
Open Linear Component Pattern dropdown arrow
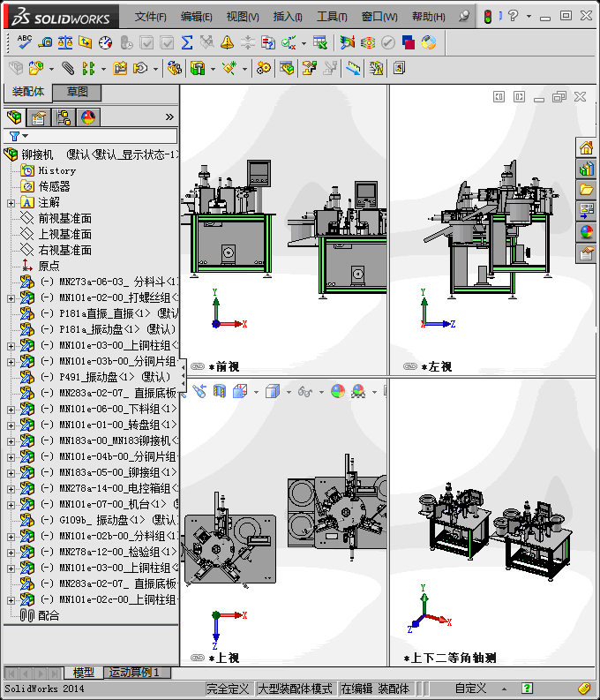tap(103, 69)
